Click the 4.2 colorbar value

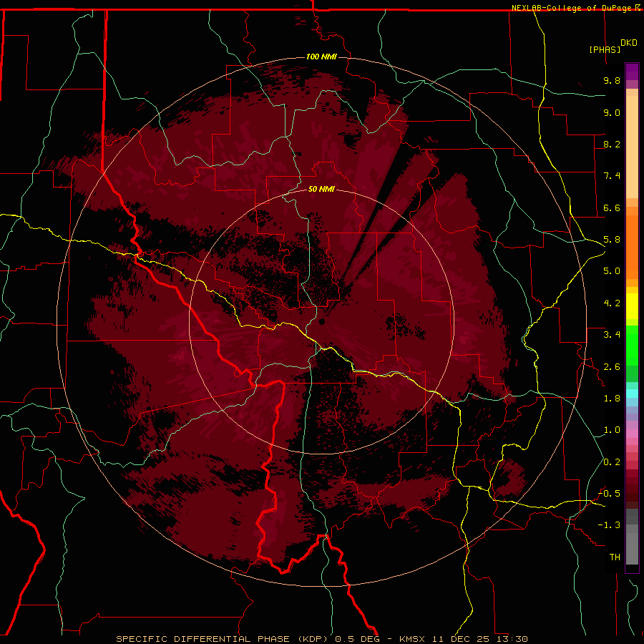click(x=612, y=303)
